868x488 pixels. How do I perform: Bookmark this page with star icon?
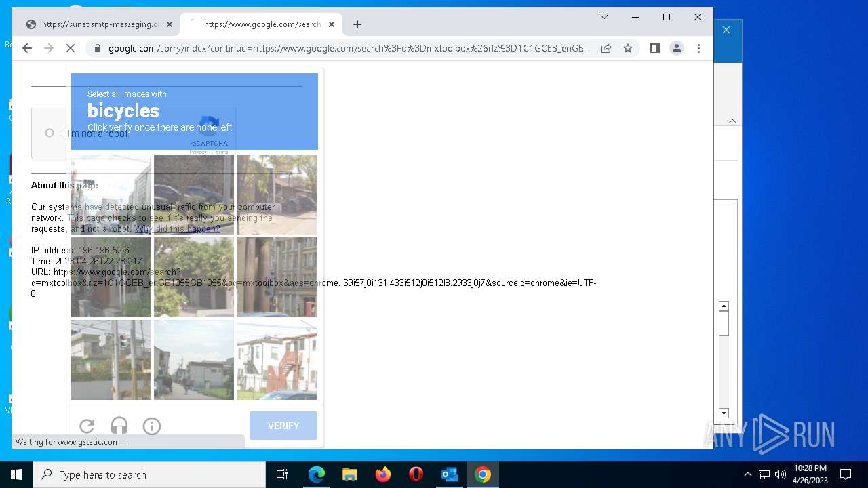628,48
